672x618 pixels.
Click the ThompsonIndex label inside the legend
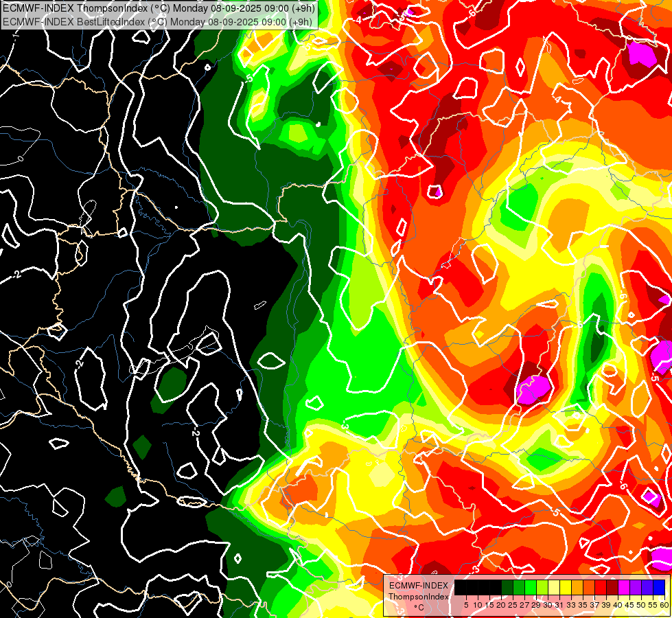tap(419, 597)
